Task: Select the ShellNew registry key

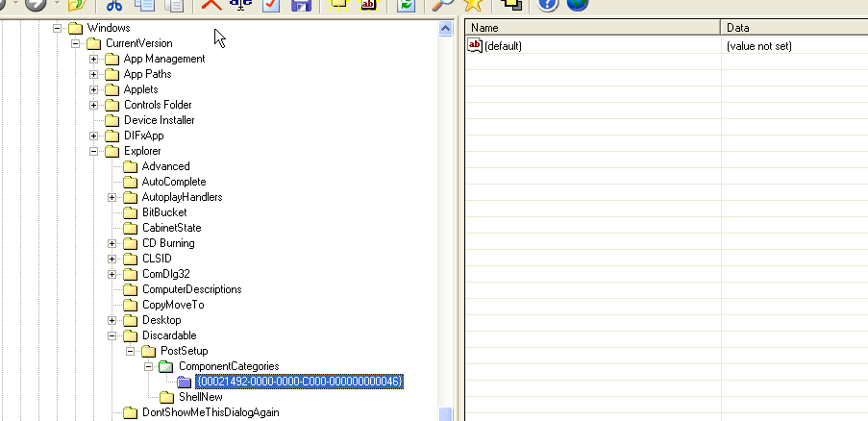Action: (200, 397)
